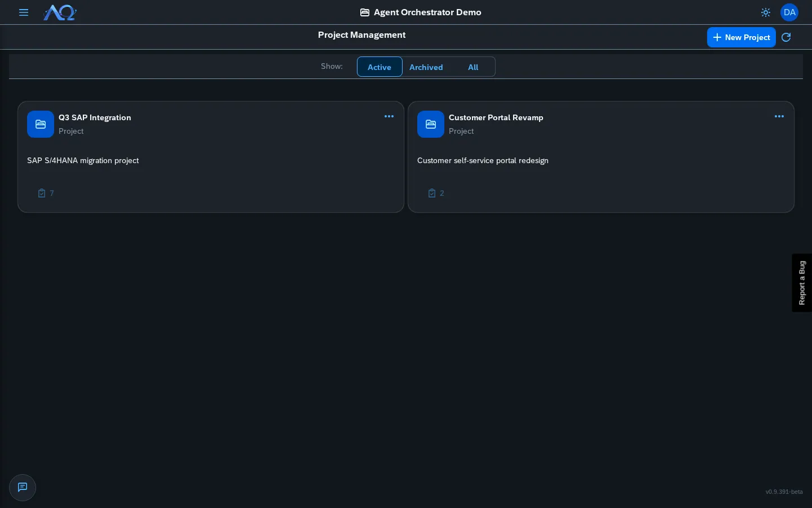Show All projects
The height and width of the screenshot is (508, 812).
click(473, 67)
